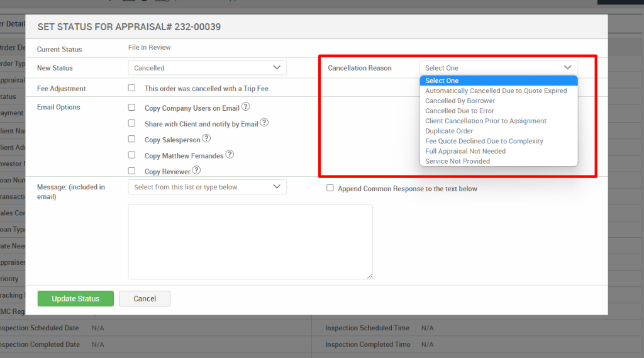Select Duplicate Order reason

coord(499,131)
